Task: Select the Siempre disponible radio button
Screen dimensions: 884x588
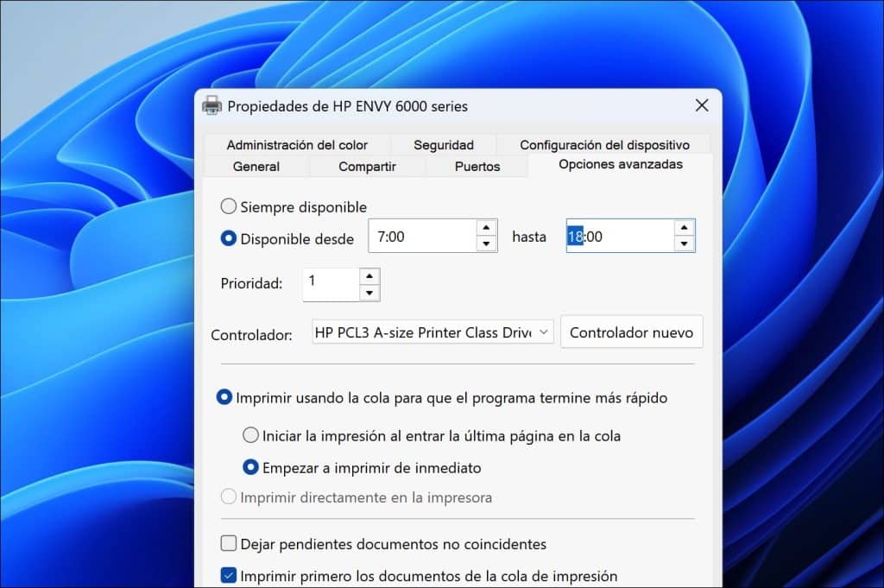Action: coord(228,206)
